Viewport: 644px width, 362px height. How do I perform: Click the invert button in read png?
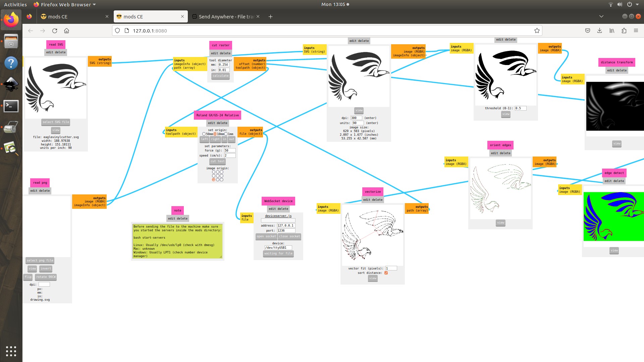click(x=46, y=268)
